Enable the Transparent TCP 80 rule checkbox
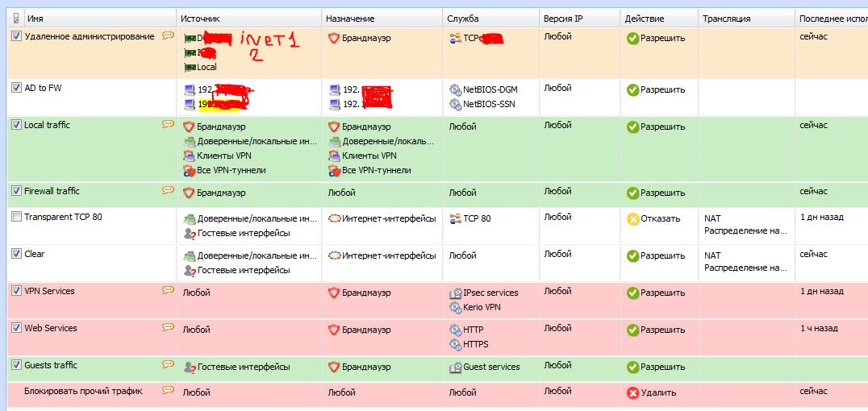Image resolution: width=868 pixels, height=411 pixels. (17, 217)
